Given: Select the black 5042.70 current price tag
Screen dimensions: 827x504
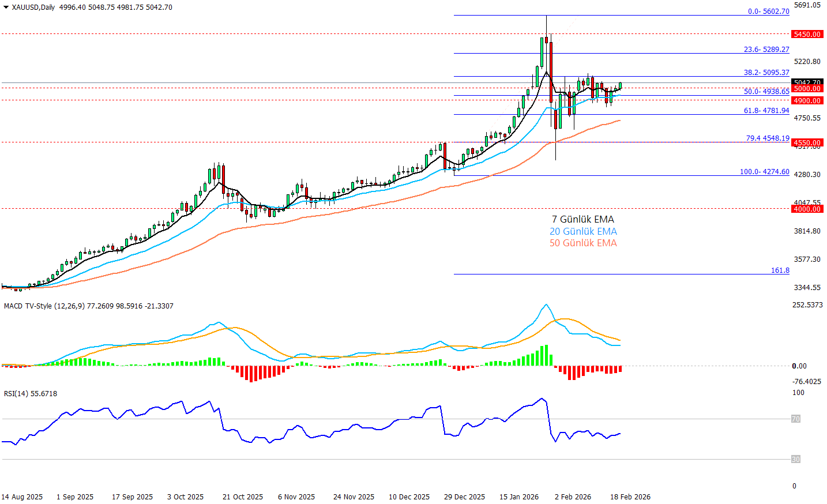Looking at the screenshot, I should [806, 82].
